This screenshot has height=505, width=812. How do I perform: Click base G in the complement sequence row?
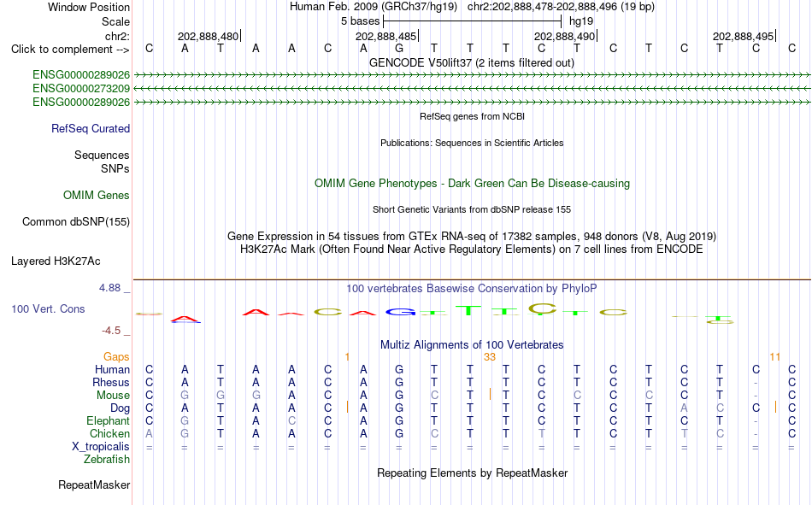[x=399, y=48]
